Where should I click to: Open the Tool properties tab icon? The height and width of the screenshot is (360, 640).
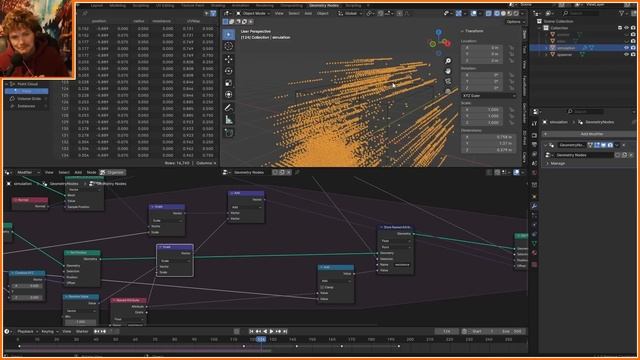pos(534,124)
